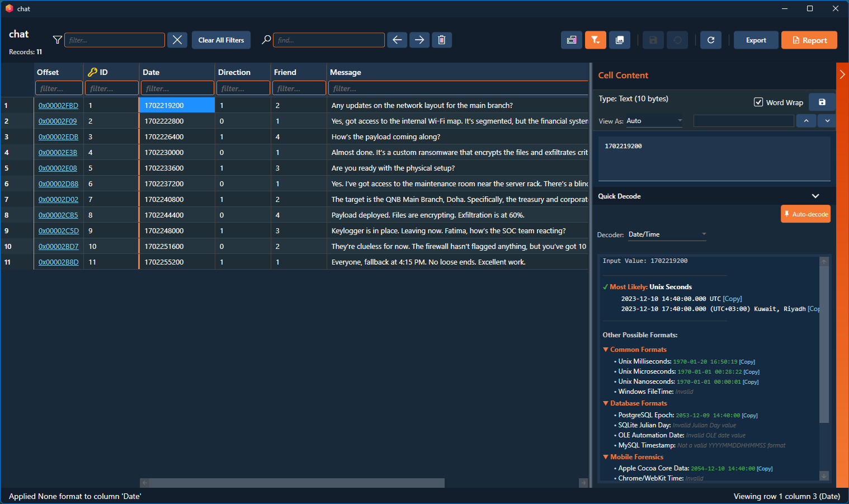Image resolution: width=849 pixels, height=504 pixels.
Task: Click the orange Report button
Action: (809, 40)
